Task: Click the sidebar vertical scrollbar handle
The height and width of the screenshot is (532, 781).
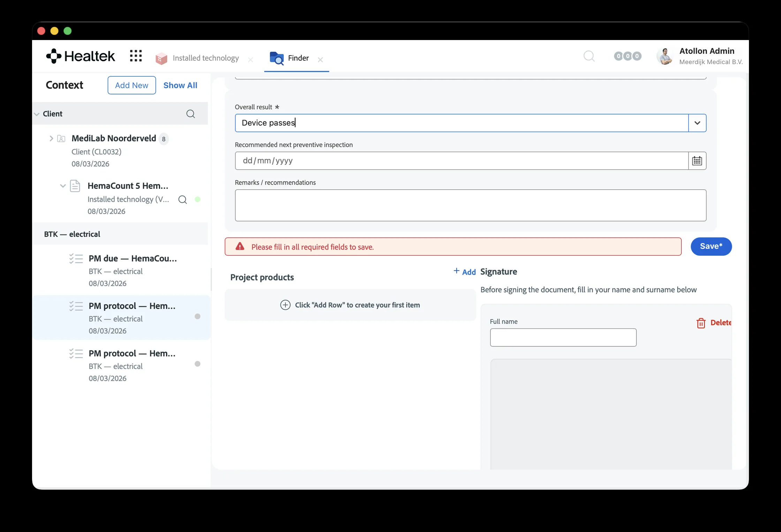Action: point(211,279)
